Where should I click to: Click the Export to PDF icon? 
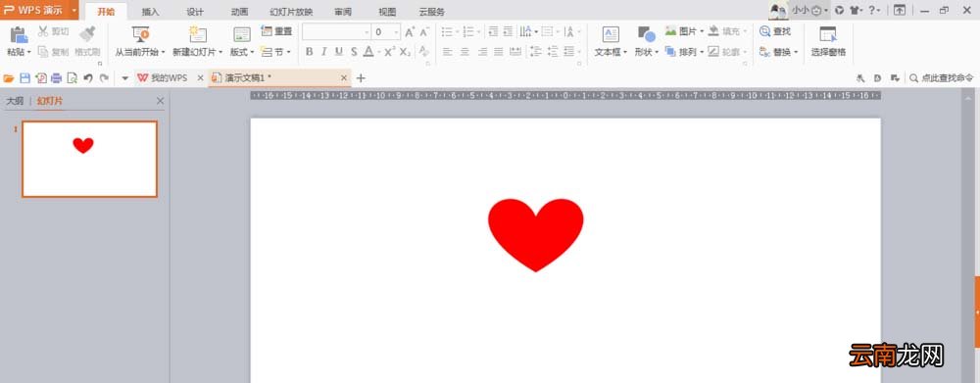point(40,78)
